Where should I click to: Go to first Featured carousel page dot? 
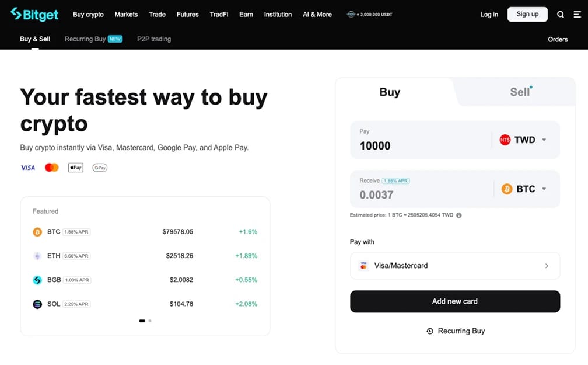142,321
